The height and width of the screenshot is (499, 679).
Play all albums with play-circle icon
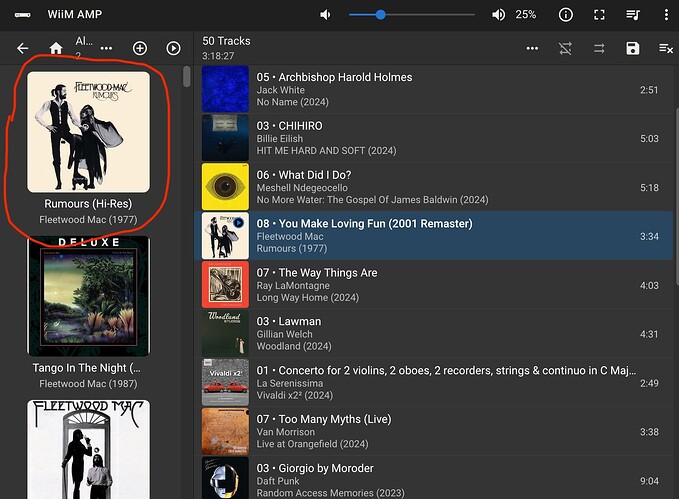(173, 48)
